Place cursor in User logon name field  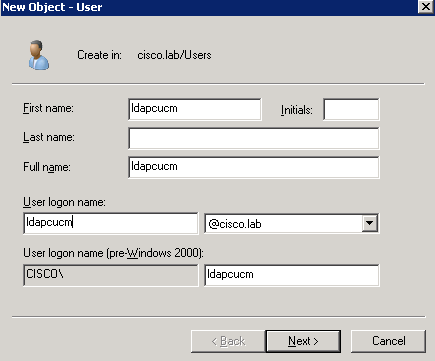pyautogui.click(x=111, y=223)
